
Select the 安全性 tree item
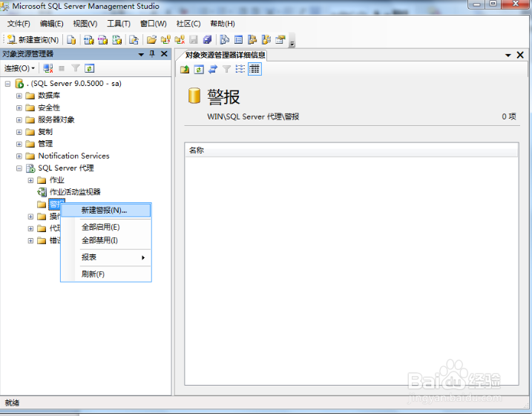pyautogui.click(x=49, y=108)
